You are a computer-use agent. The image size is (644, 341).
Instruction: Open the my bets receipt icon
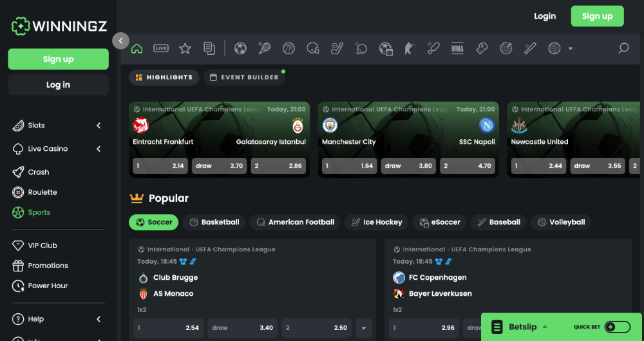coord(209,48)
